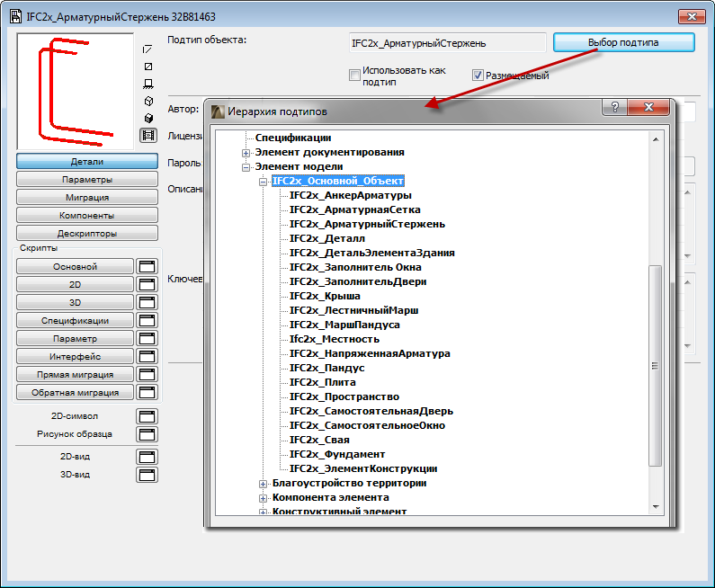Open the Миграция section
The width and height of the screenshot is (715, 588).
pyautogui.click(x=87, y=198)
